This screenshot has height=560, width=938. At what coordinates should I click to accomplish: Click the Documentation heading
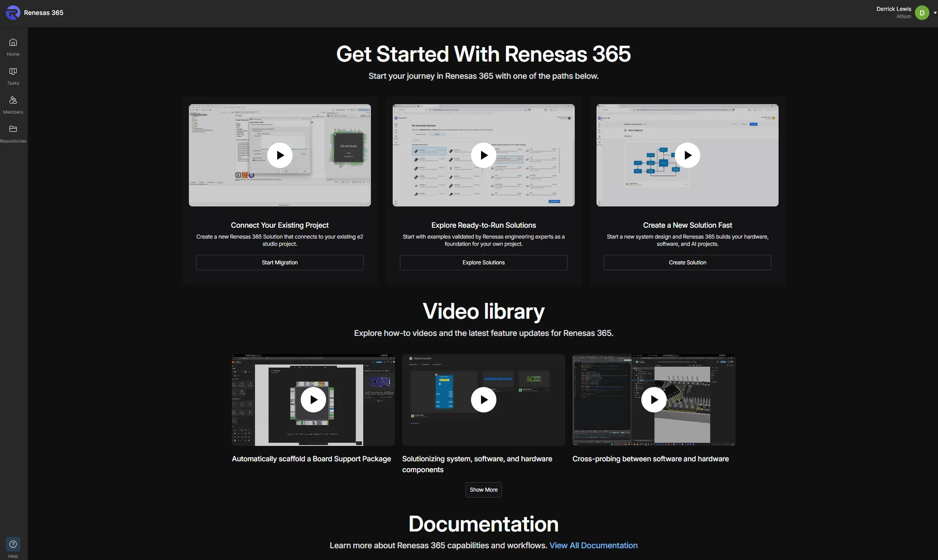coord(483,524)
